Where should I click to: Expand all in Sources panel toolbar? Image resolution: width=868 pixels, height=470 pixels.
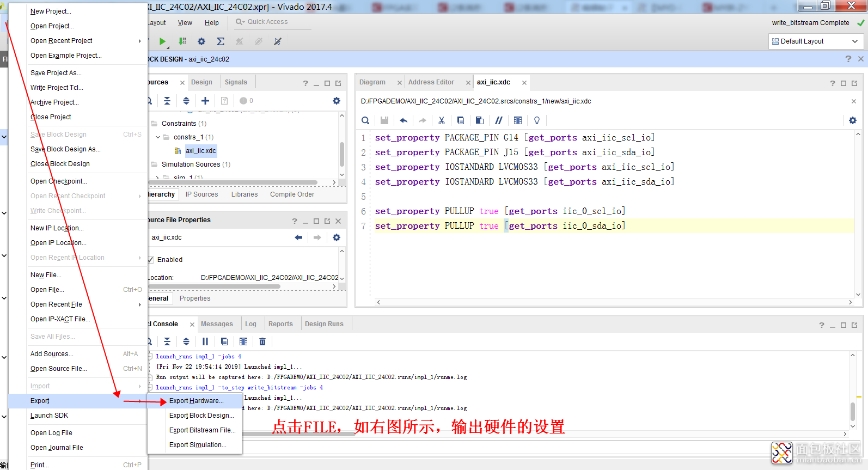coord(186,101)
